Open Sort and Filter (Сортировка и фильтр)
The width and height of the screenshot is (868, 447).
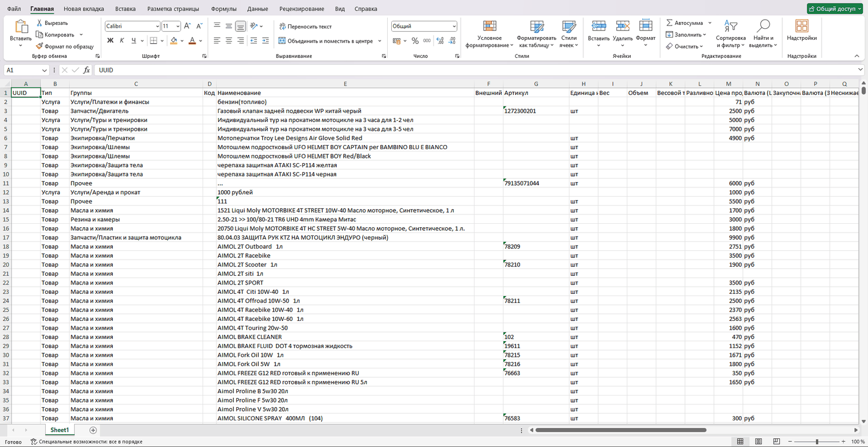[731, 34]
